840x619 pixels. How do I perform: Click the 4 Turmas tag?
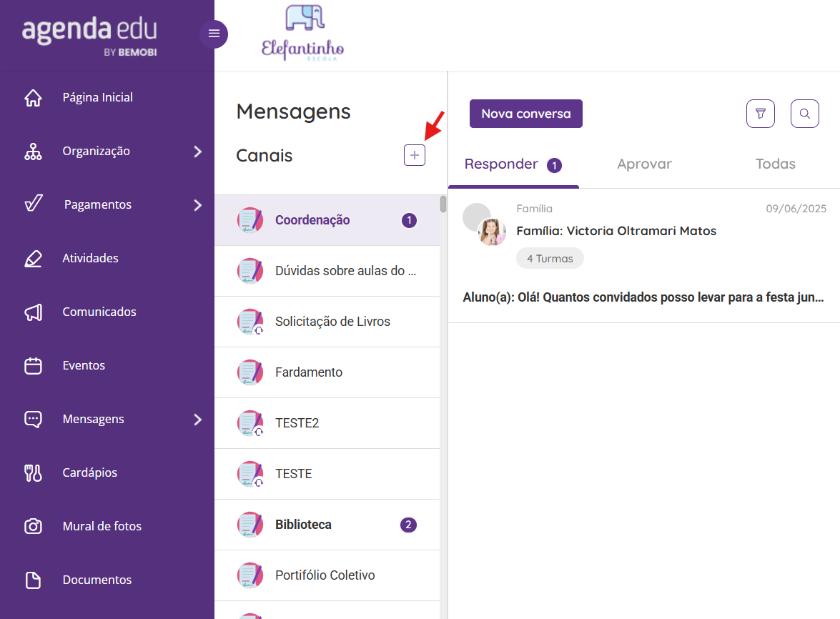(x=550, y=259)
